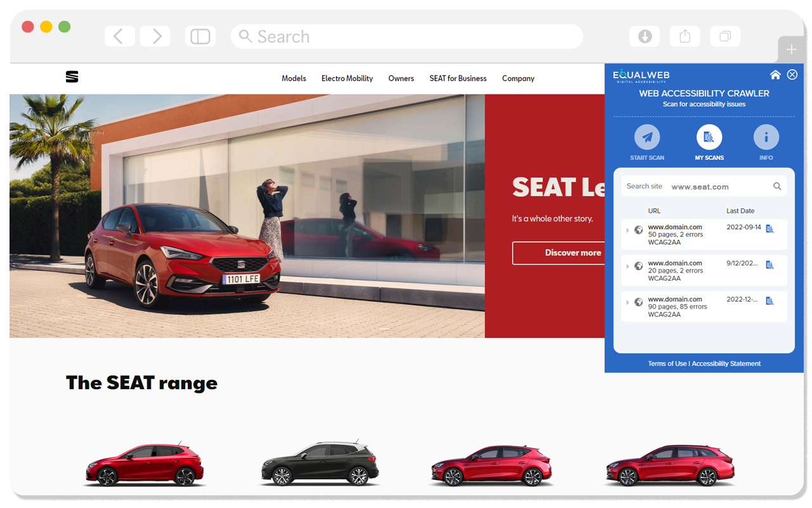Image resolution: width=812 pixels, height=508 pixels.
Task: Open the Owners menu item
Action: 401,79
